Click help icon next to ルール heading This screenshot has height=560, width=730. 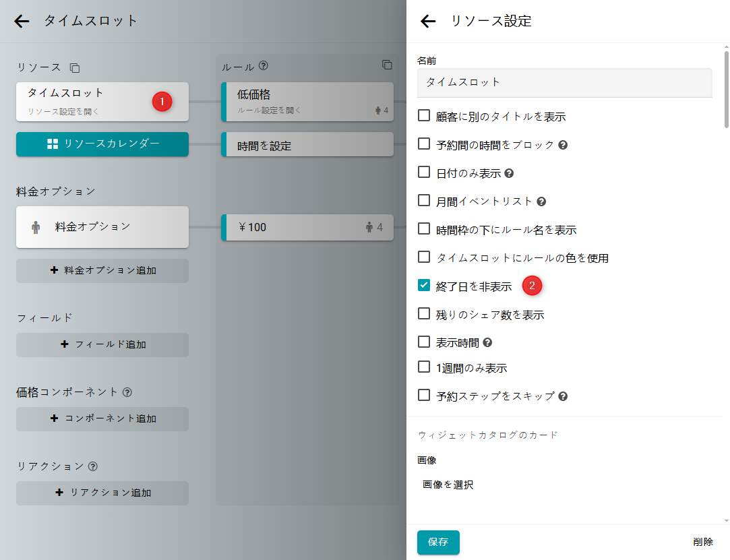[x=264, y=66]
